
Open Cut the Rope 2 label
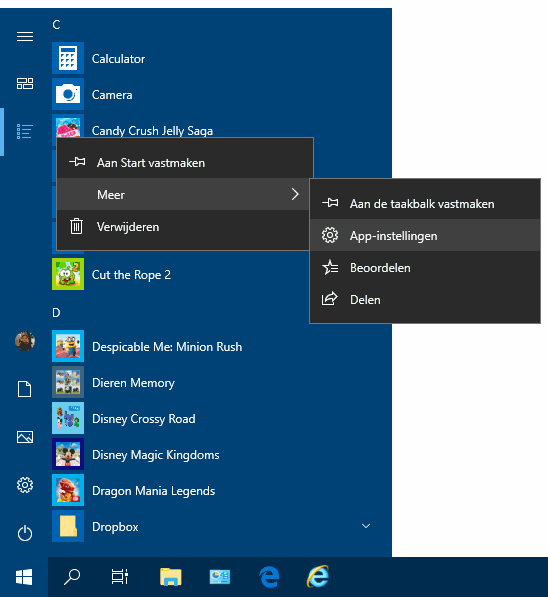click(x=131, y=275)
